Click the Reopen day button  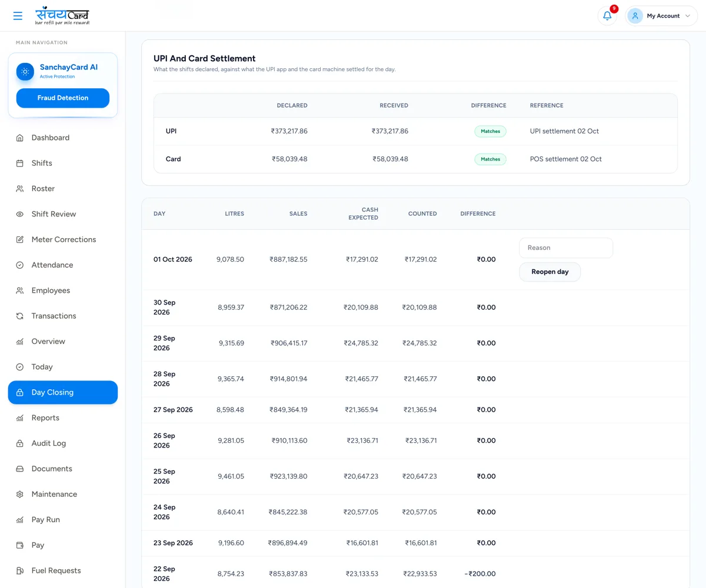coord(550,272)
